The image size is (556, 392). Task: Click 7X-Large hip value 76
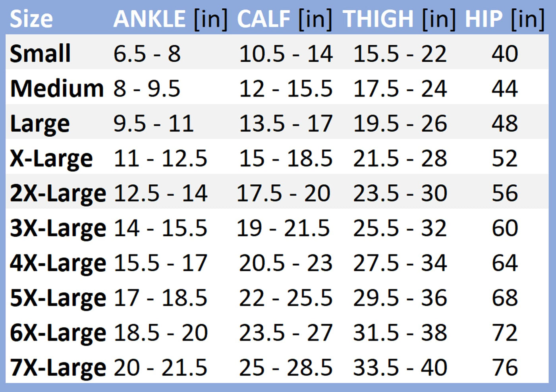(504, 368)
